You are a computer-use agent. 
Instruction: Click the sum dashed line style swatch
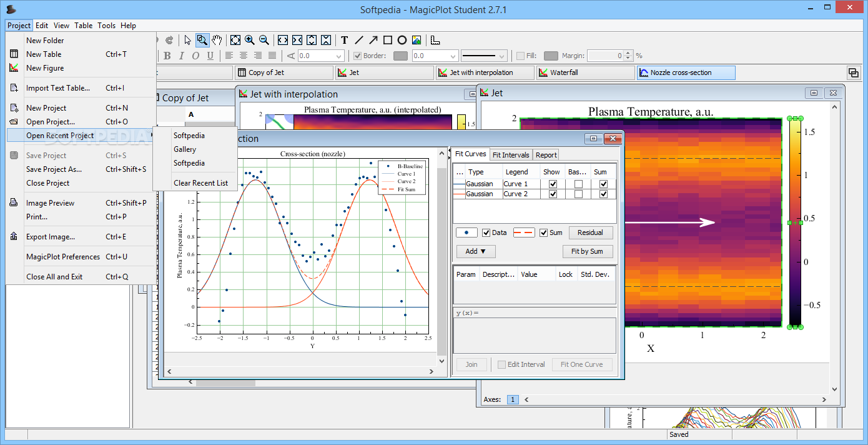(524, 232)
